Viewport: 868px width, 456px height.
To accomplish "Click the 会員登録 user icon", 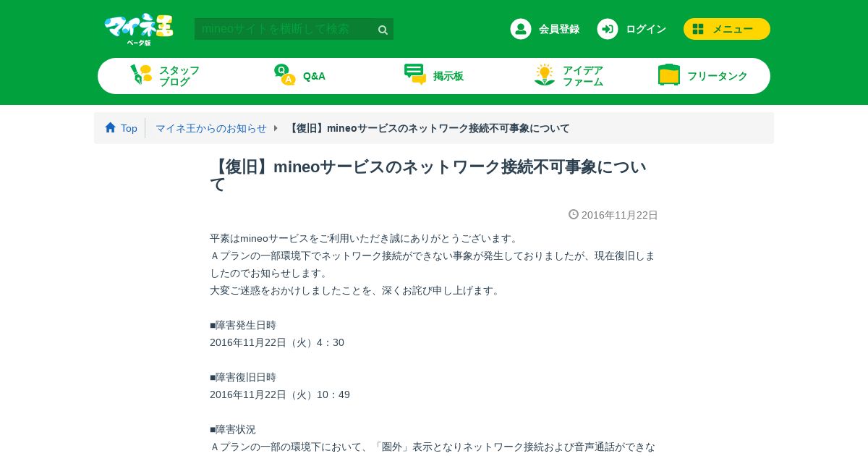I will coord(521,29).
